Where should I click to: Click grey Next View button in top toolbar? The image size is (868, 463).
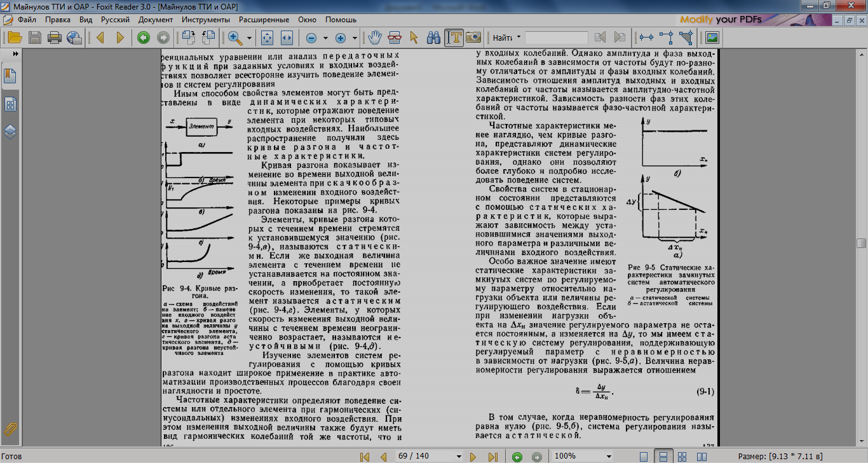click(x=163, y=38)
